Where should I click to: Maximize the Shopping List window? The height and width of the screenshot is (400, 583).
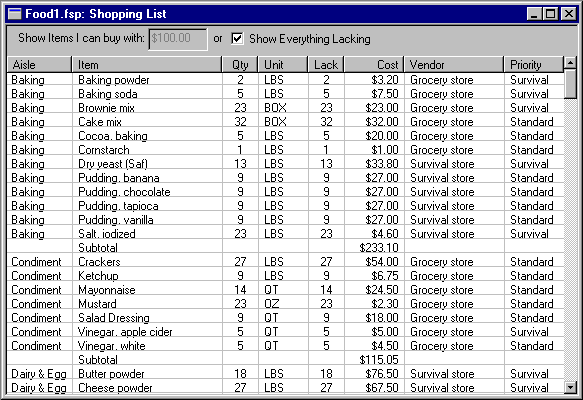tap(550, 14)
